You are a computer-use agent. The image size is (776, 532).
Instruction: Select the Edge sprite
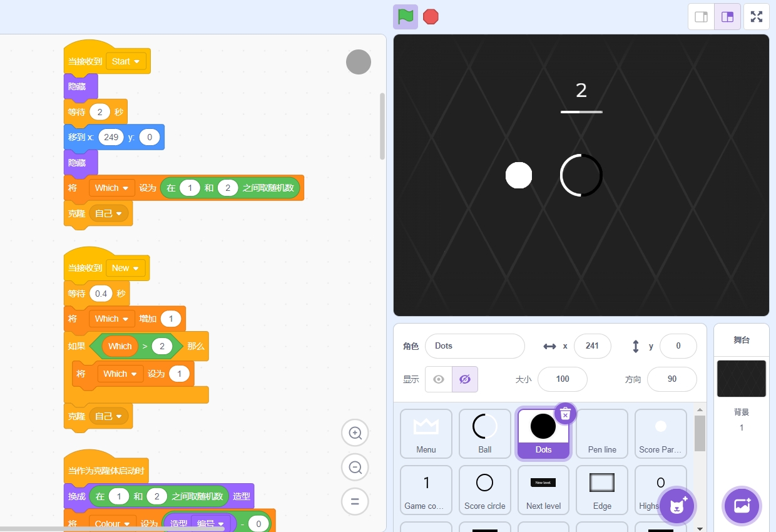tap(602, 490)
